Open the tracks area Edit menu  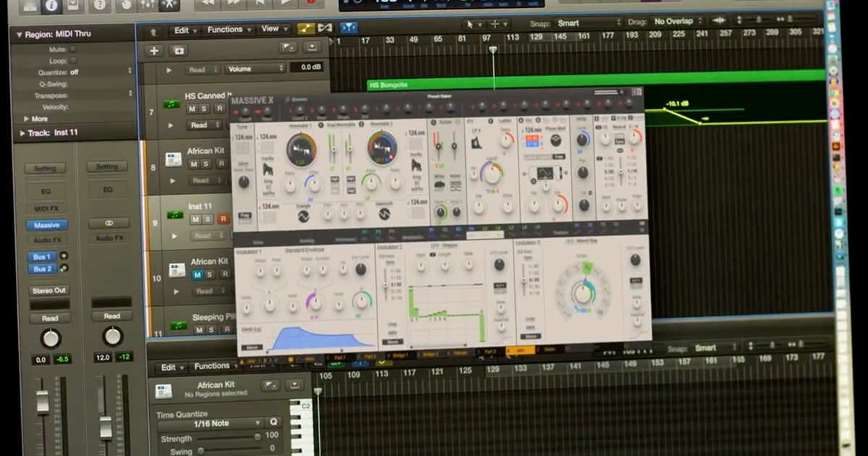(x=184, y=30)
